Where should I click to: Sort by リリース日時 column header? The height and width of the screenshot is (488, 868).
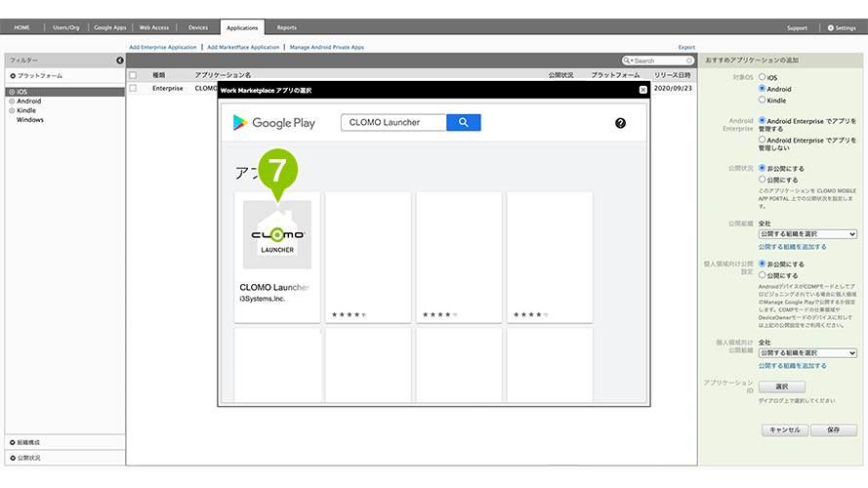pyautogui.click(x=673, y=75)
